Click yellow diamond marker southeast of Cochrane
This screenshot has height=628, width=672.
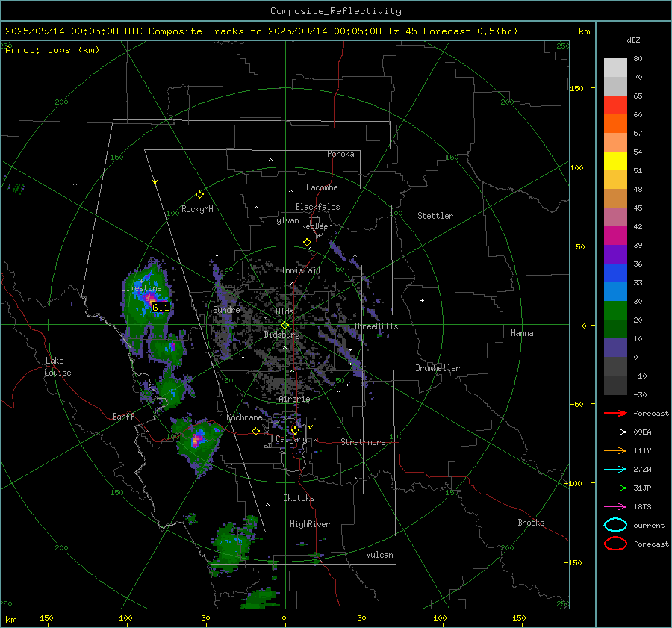(x=256, y=432)
